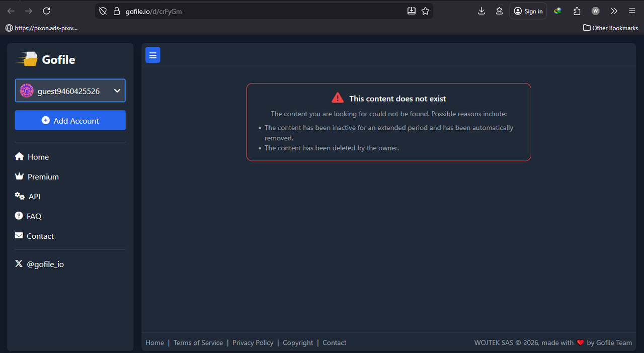Open the pixon.ads-pixiv bookmark
The width and height of the screenshot is (644, 353).
(x=41, y=28)
